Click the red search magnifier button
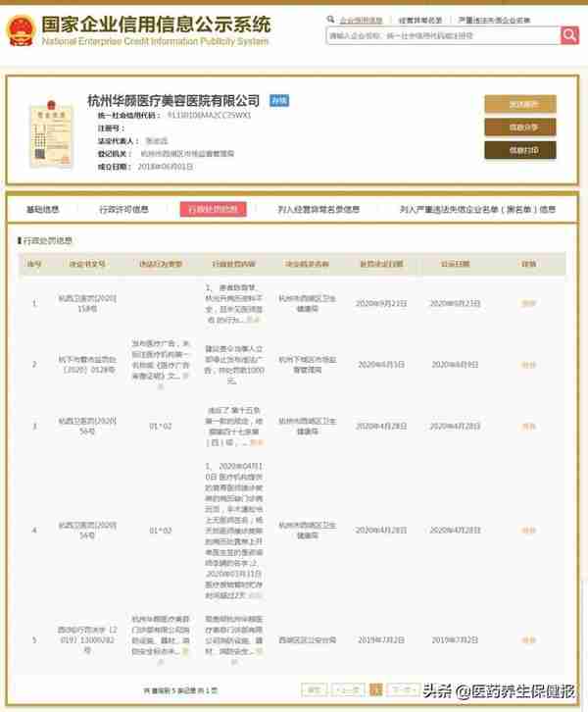This screenshot has width=588, height=712. [569, 34]
